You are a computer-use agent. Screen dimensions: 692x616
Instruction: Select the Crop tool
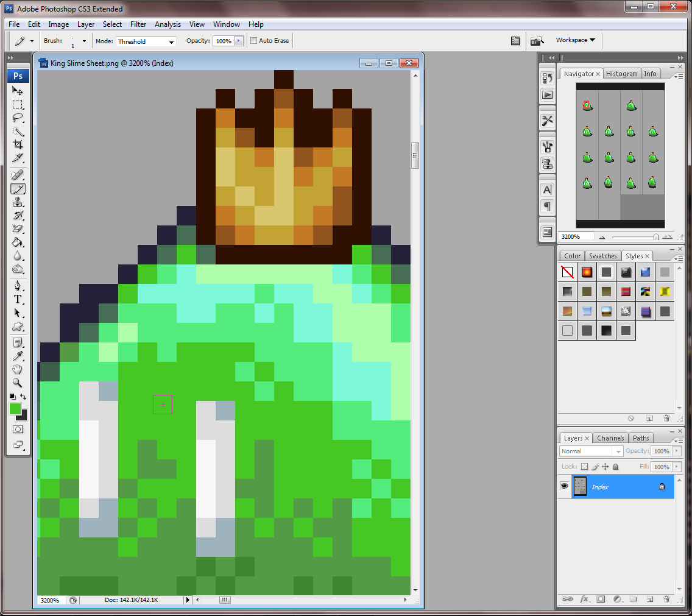pos(18,145)
